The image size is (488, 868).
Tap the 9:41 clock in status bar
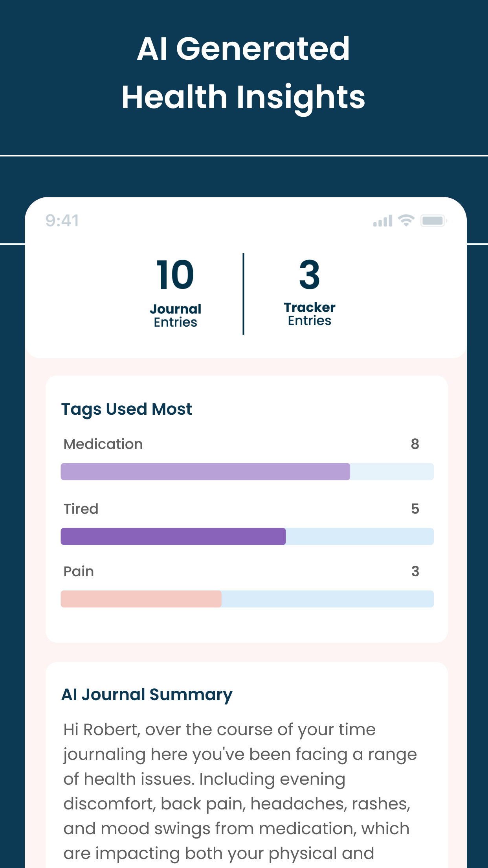(62, 221)
